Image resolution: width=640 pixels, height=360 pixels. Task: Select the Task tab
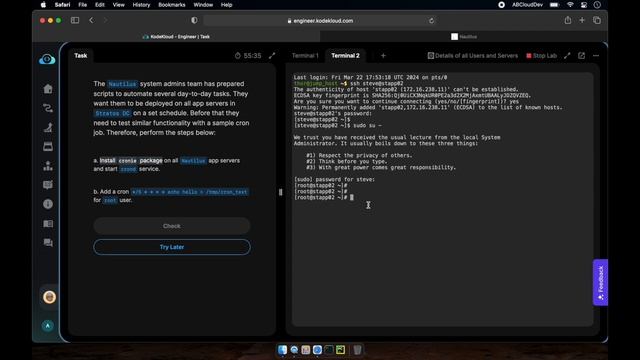81,56
